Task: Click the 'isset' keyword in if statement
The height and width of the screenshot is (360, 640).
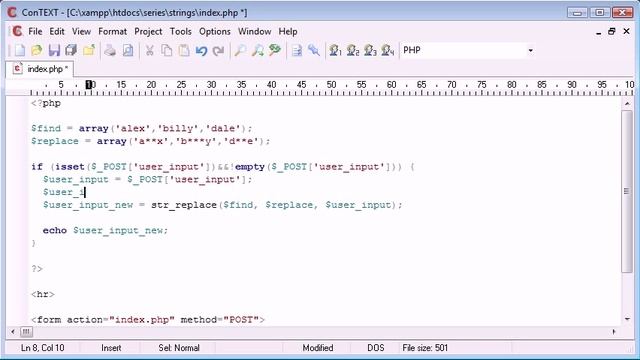Action: (x=70, y=167)
